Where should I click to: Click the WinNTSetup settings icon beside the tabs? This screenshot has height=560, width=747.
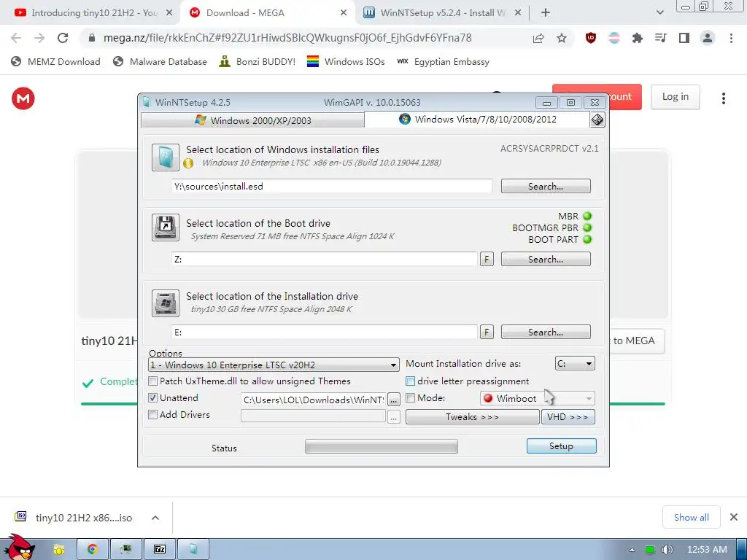click(x=597, y=120)
